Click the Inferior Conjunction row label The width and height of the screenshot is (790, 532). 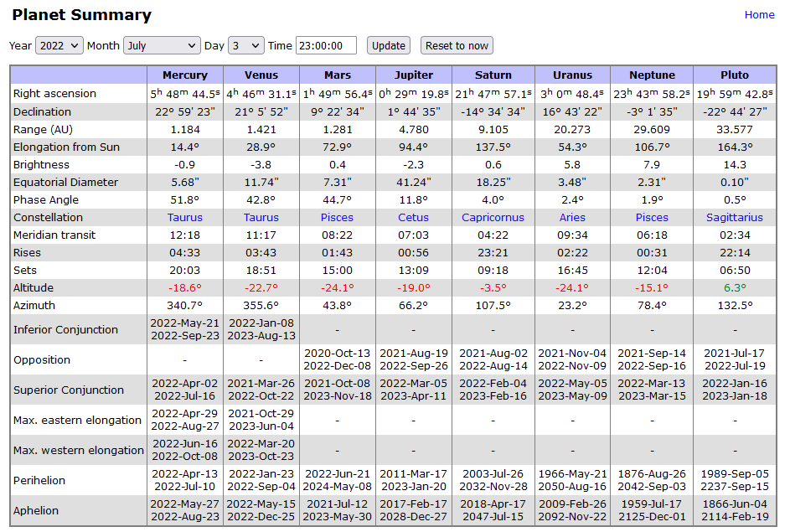pyautogui.click(x=65, y=329)
